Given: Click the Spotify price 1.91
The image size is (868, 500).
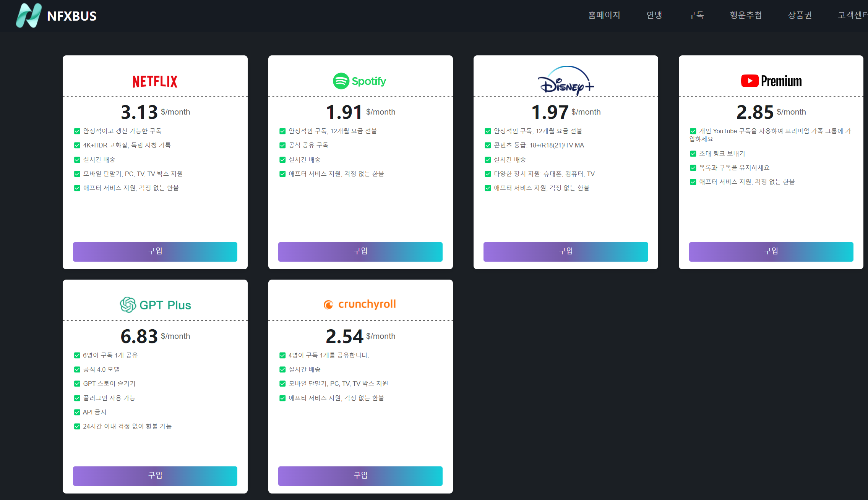Looking at the screenshot, I should [344, 112].
